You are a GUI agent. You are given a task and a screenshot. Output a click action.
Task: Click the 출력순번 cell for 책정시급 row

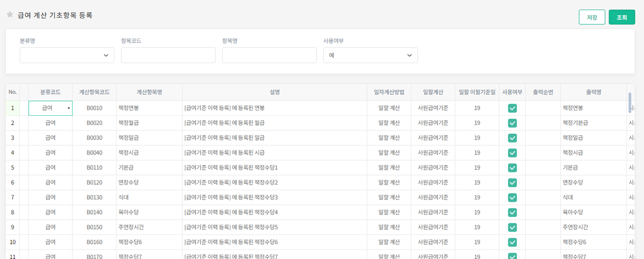(x=543, y=152)
